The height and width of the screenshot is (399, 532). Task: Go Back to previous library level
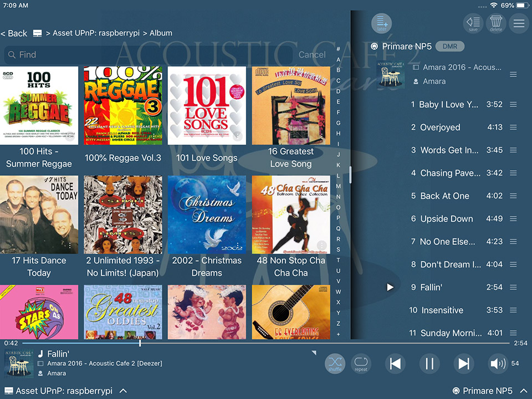[14, 33]
